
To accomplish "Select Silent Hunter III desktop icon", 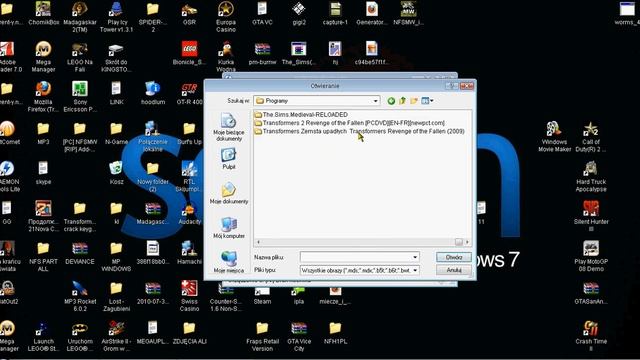I will click(591, 216).
